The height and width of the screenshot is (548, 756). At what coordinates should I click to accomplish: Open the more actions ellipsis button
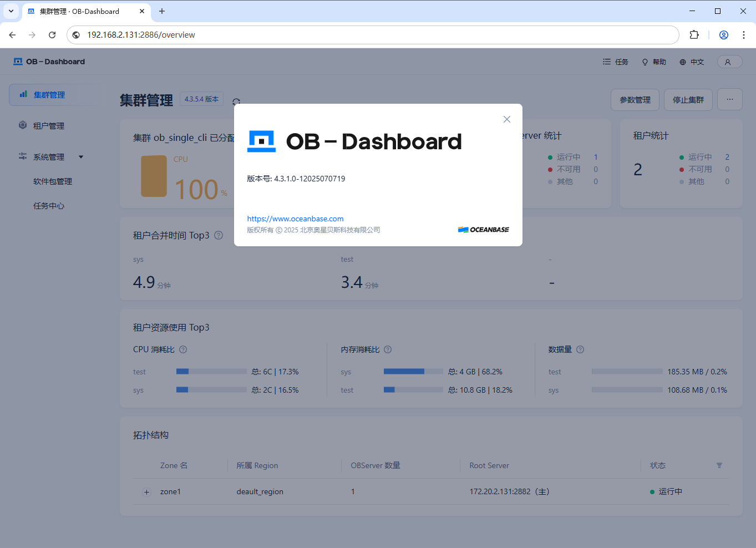(729, 100)
